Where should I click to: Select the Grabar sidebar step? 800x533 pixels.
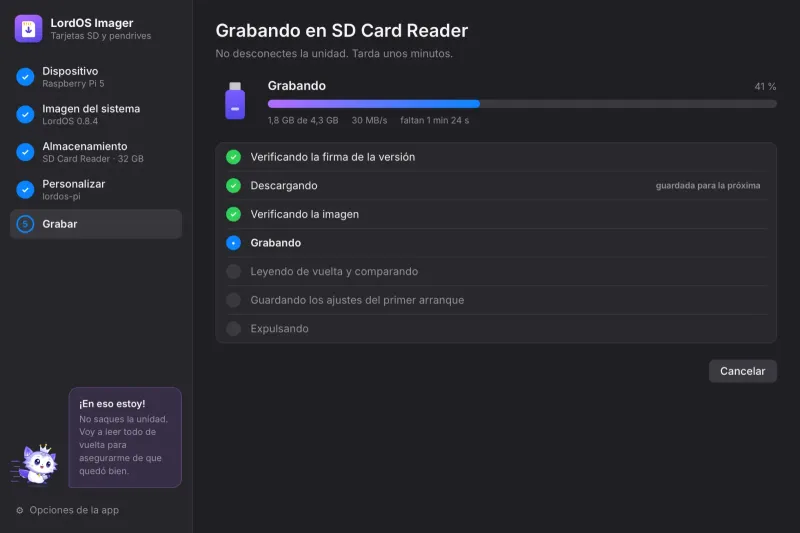(96, 224)
